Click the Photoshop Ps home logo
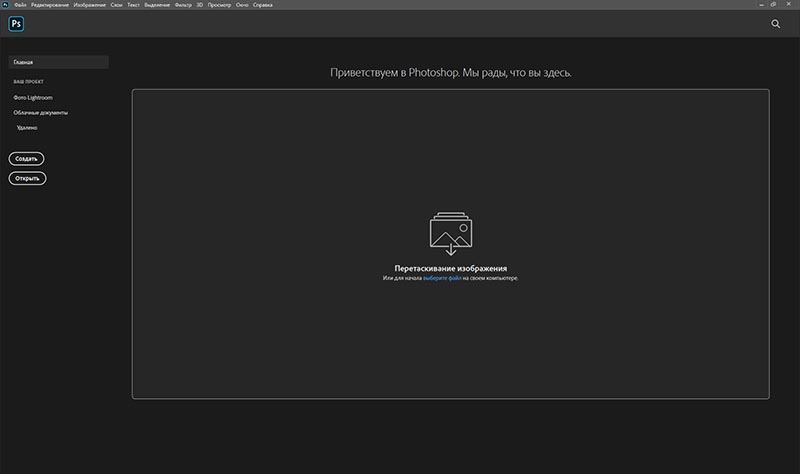Screen dimensions: 800x474 tap(16, 23)
